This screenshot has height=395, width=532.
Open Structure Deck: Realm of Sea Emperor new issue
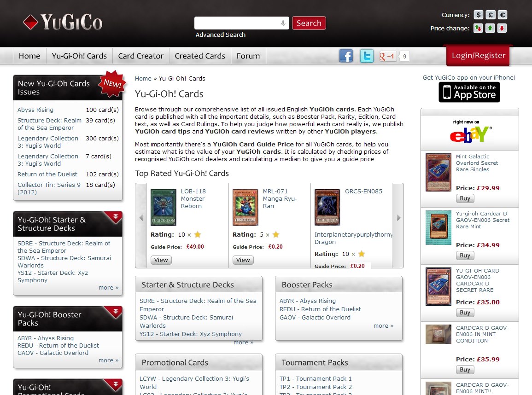tap(50, 124)
